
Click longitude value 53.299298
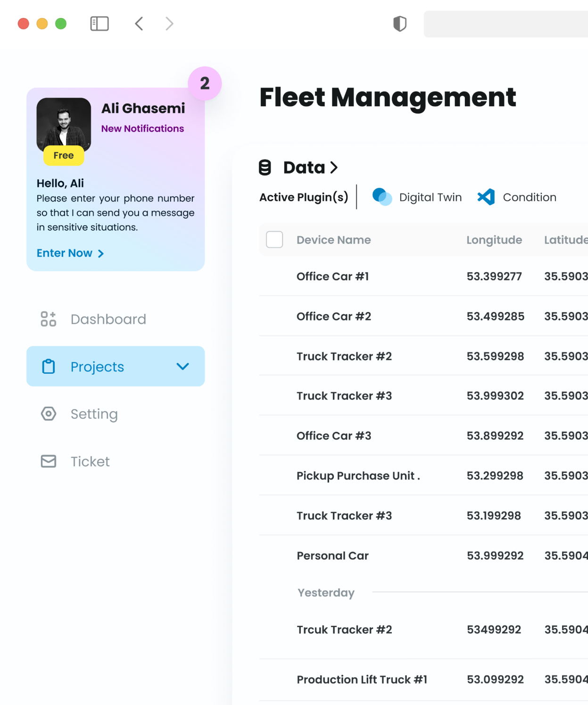(x=495, y=476)
